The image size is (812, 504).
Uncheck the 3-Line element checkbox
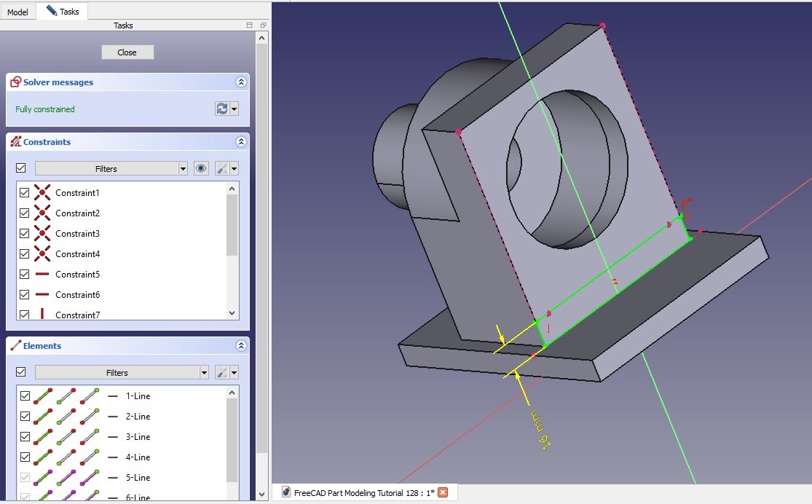[25, 437]
